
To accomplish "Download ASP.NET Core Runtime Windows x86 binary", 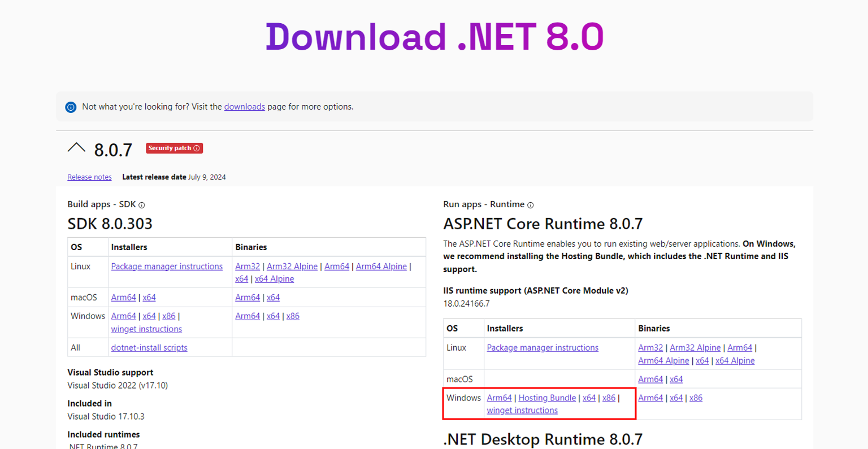I will point(696,398).
